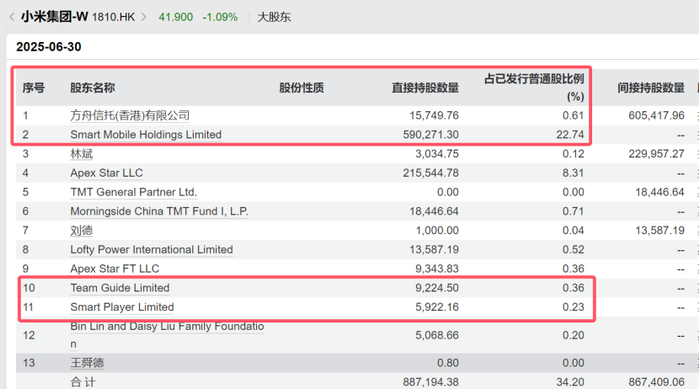Click the 小米集团-W stock name
The height and width of the screenshot is (389, 700).
[54, 17]
